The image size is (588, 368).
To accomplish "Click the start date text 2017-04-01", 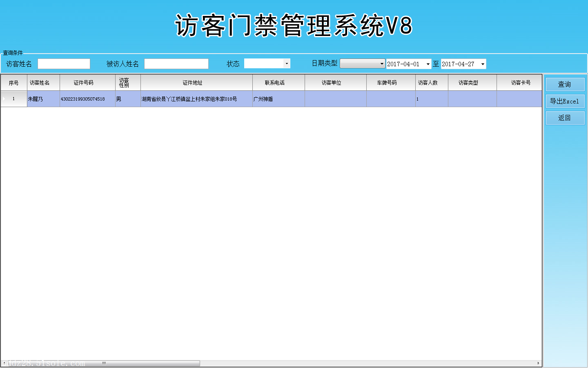I will click(403, 64).
